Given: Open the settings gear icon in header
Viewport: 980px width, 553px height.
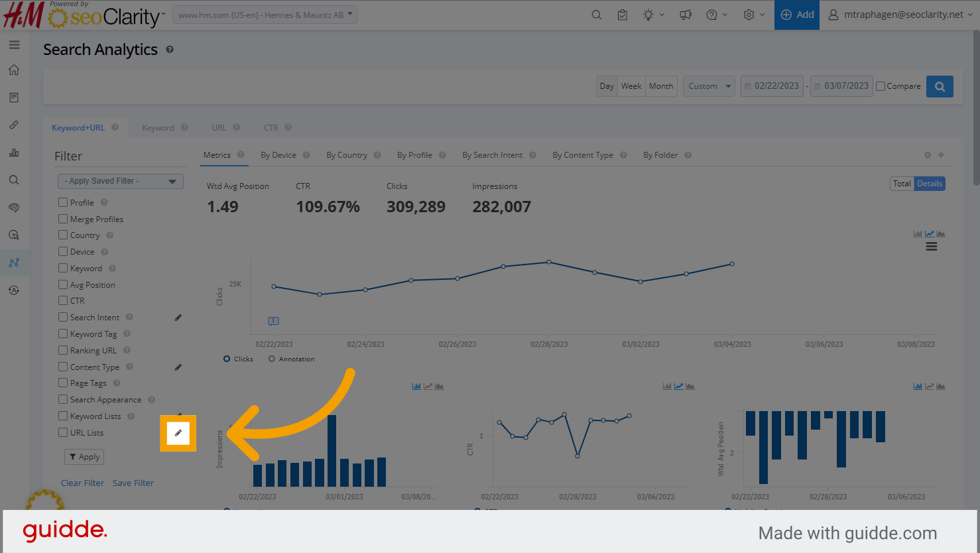Looking at the screenshot, I should [749, 15].
